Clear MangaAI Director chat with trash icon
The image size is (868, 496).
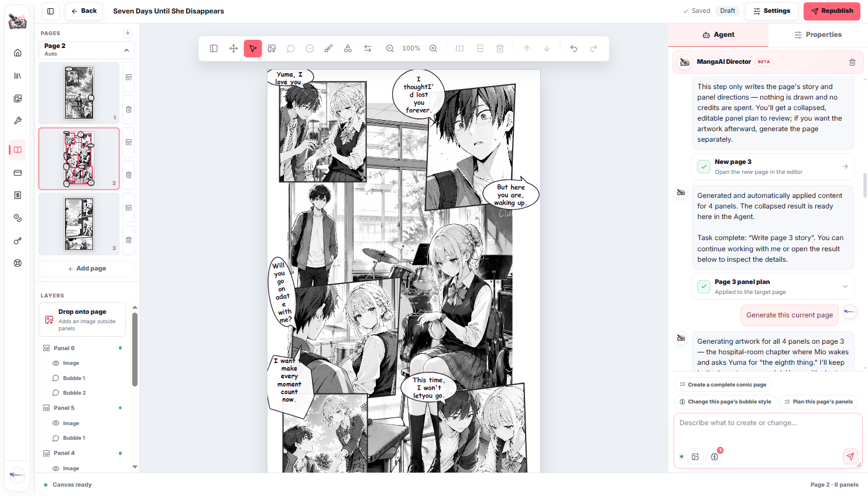click(852, 62)
